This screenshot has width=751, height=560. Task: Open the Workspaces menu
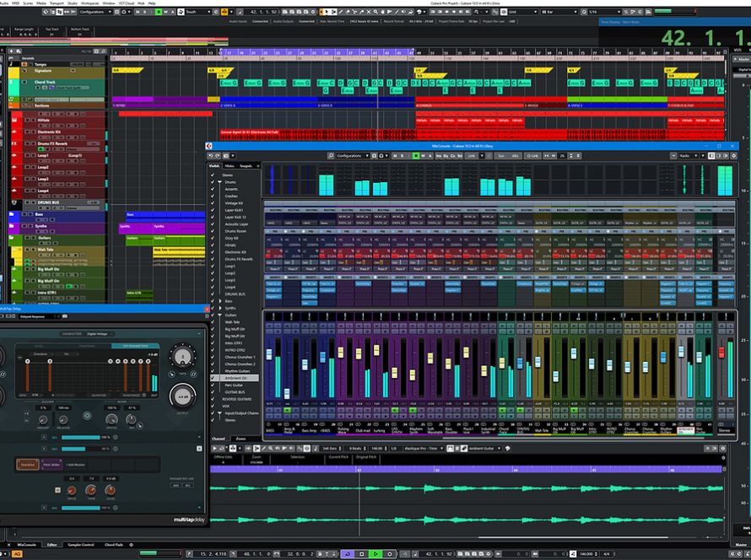coord(90,3)
